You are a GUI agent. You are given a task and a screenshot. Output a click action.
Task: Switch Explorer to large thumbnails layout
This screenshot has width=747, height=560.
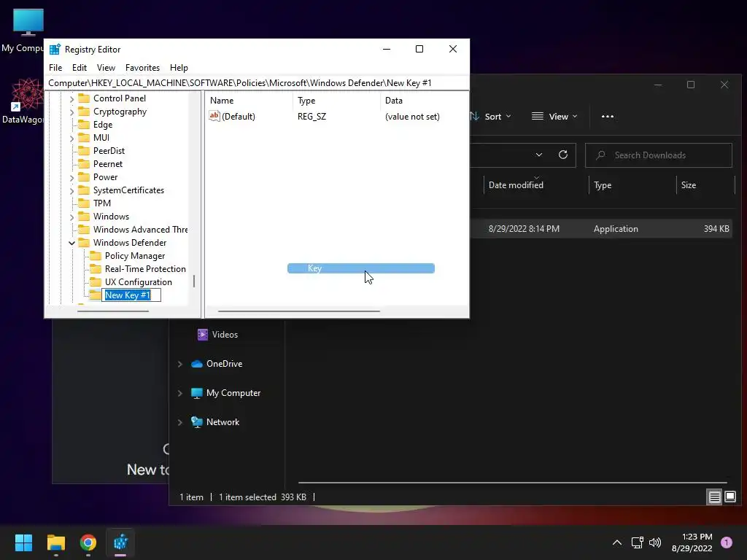729,497
